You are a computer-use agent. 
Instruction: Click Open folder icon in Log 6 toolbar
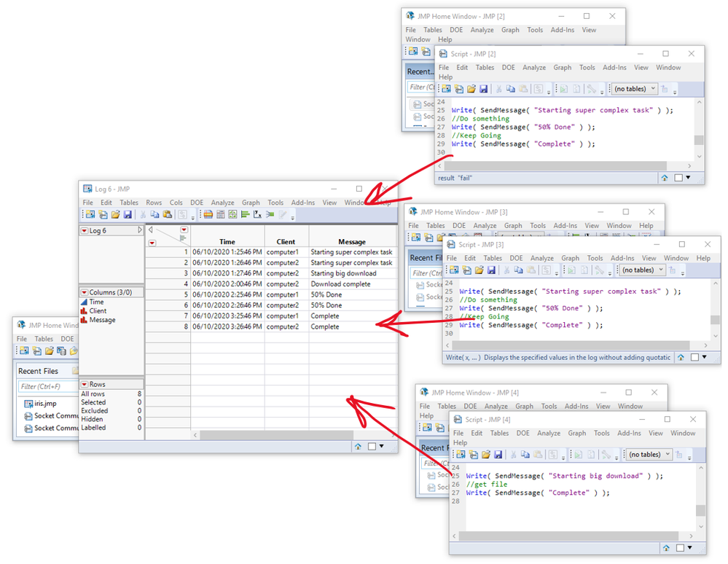tap(115, 214)
